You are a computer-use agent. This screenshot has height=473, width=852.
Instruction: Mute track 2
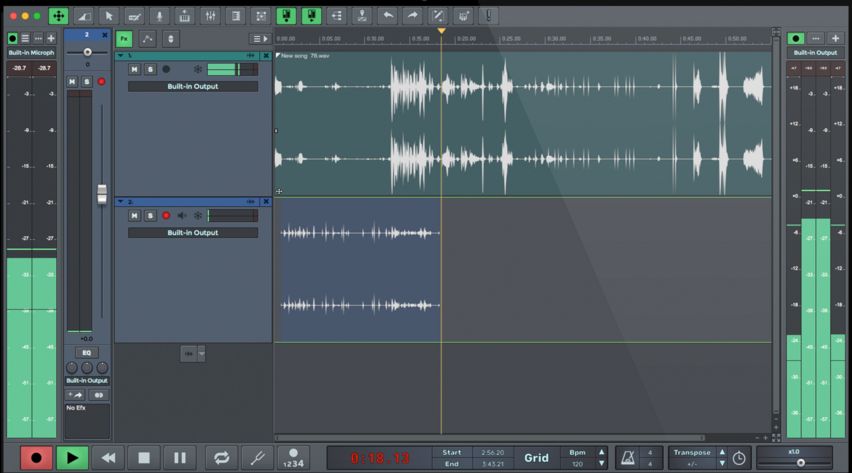134,216
